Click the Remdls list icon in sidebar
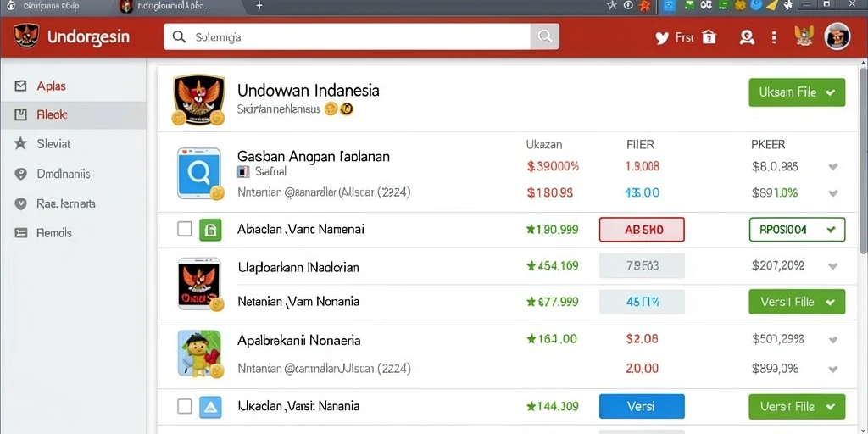Screen dimensions: 868x434 pyautogui.click(x=20, y=232)
